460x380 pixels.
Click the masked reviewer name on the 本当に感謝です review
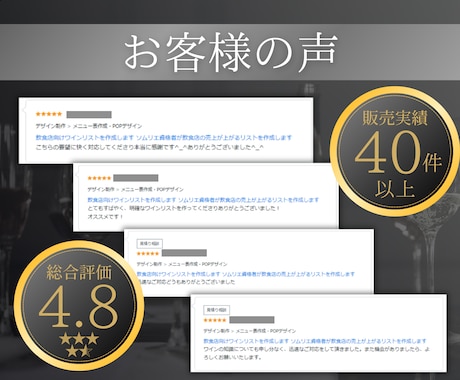tap(89, 114)
